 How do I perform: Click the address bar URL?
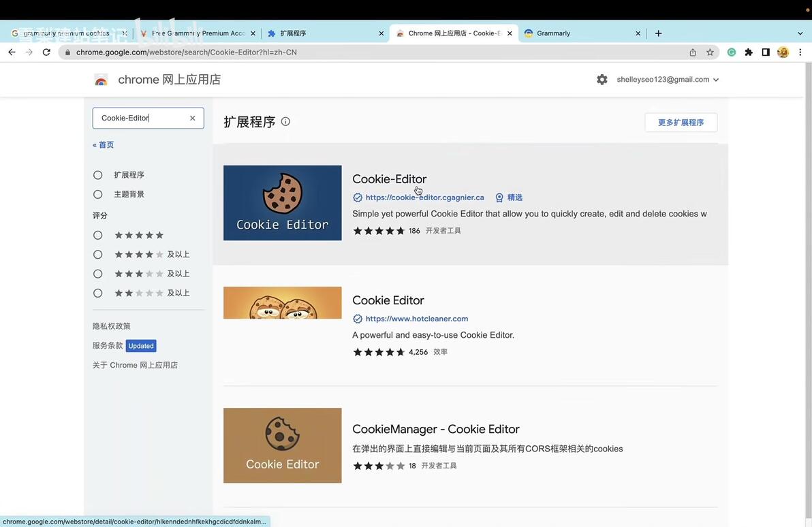[x=187, y=52]
